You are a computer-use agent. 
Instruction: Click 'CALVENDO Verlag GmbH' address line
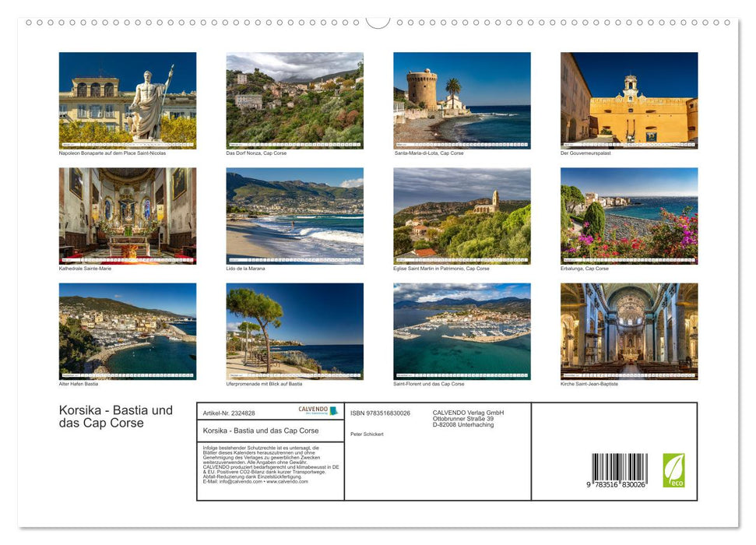point(468,413)
